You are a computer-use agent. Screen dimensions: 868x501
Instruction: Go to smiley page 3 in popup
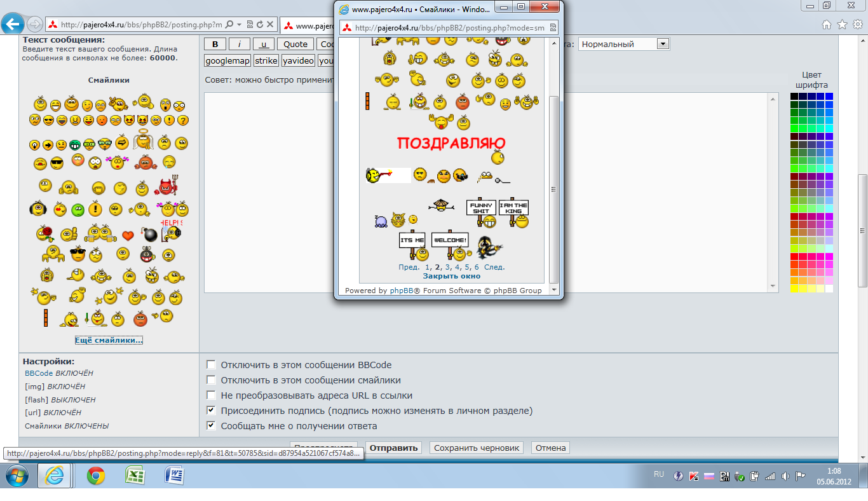coord(447,267)
